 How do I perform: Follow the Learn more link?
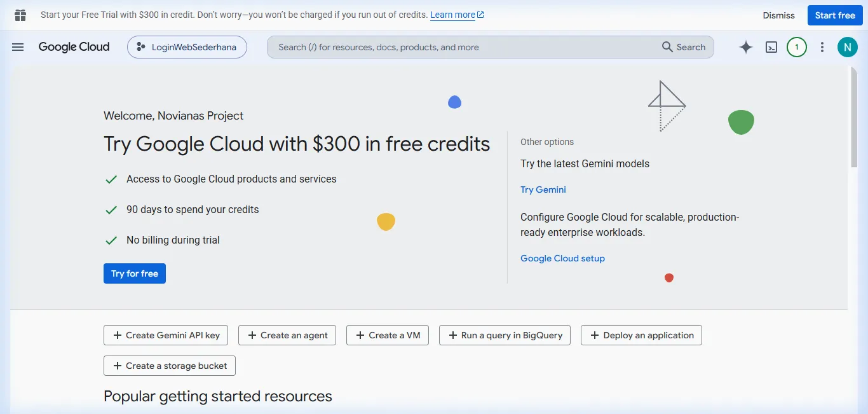[x=457, y=15]
